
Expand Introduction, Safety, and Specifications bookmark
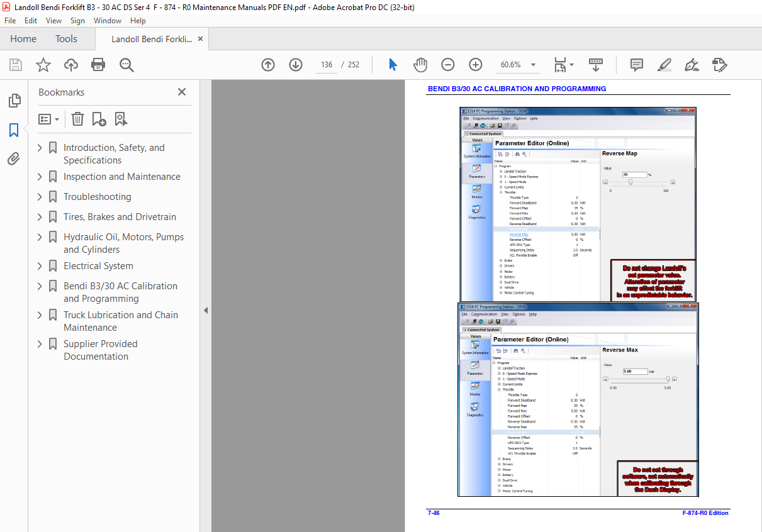(x=40, y=148)
